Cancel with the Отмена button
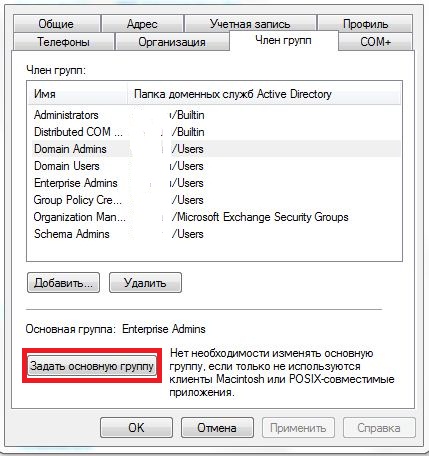 pyautogui.click(x=217, y=427)
